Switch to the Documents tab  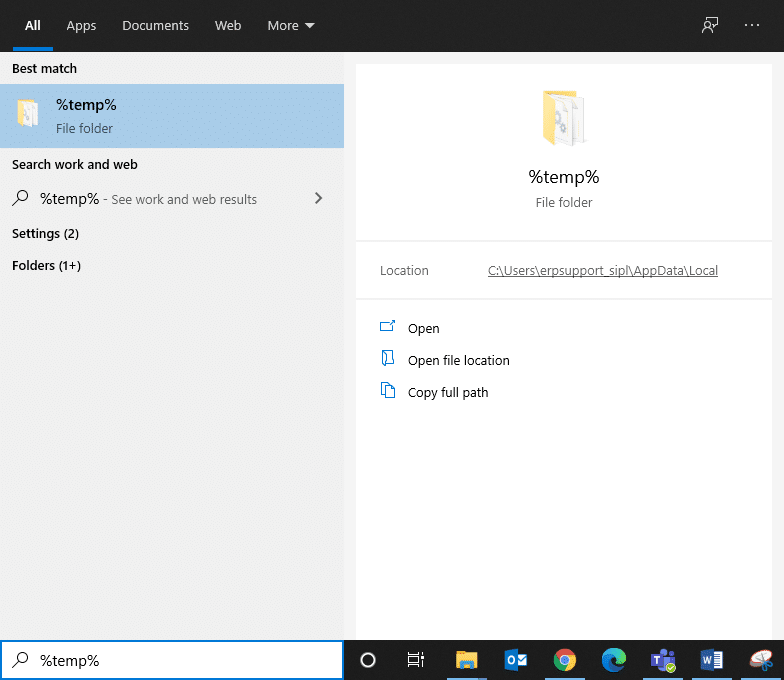(x=155, y=26)
